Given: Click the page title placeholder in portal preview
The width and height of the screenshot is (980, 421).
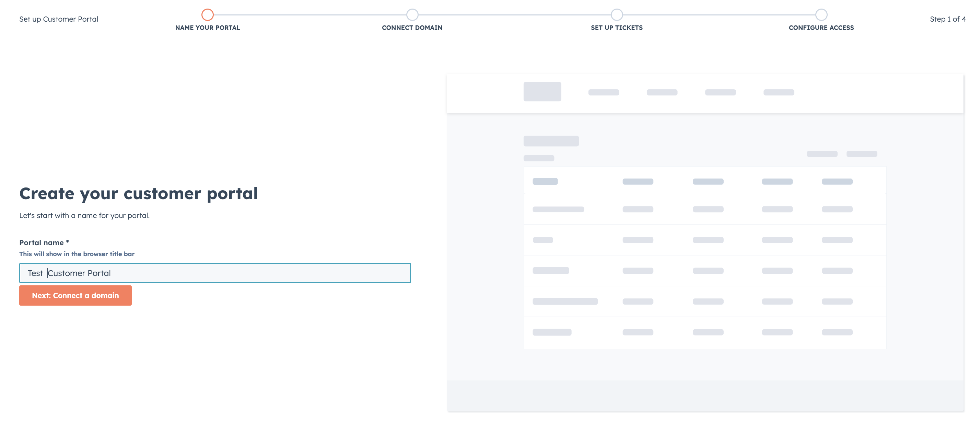Looking at the screenshot, I should 551,141.
